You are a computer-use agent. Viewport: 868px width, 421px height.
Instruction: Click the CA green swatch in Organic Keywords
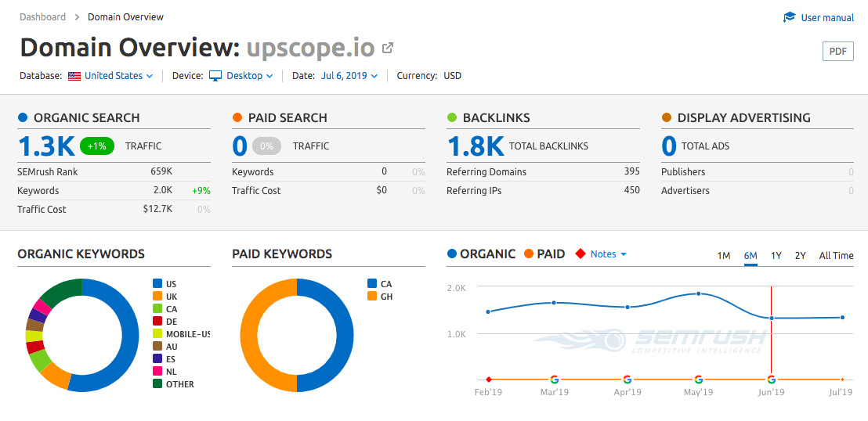(157, 308)
